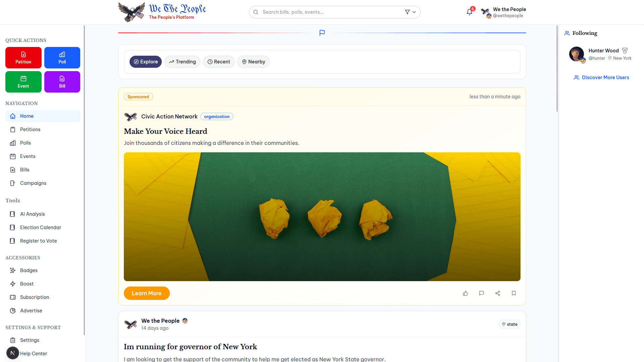Click the flag icon divider
Viewport: 644px width, 362px height.
click(322, 33)
